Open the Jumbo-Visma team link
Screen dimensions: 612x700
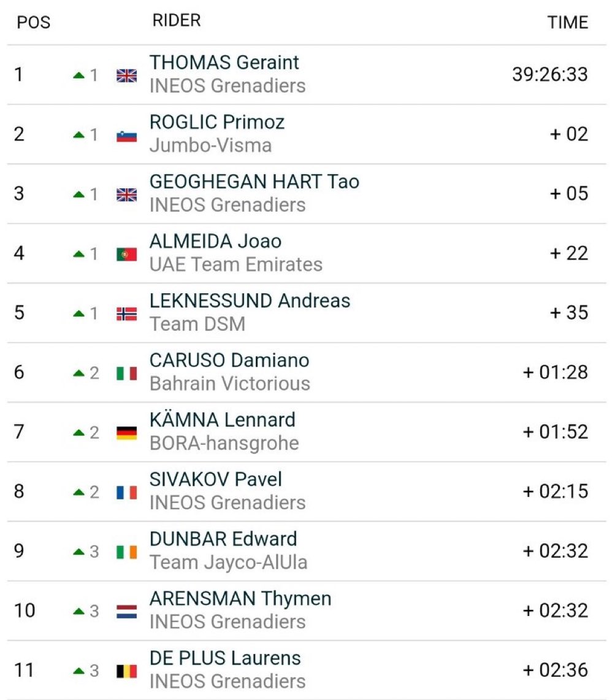210,145
